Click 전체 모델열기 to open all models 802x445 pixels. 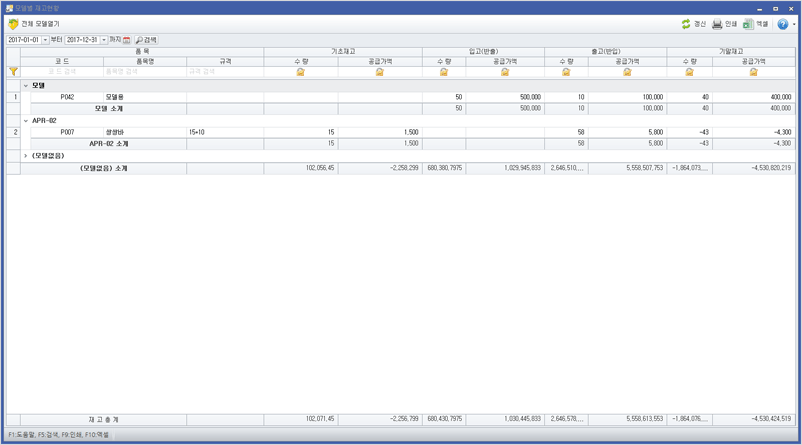tap(34, 24)
